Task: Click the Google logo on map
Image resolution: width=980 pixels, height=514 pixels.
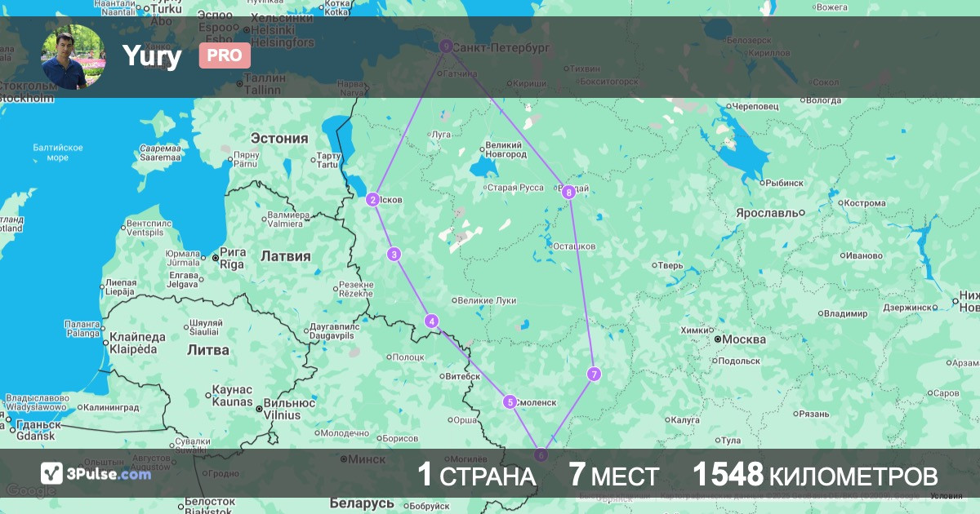Action: (31, 491)
